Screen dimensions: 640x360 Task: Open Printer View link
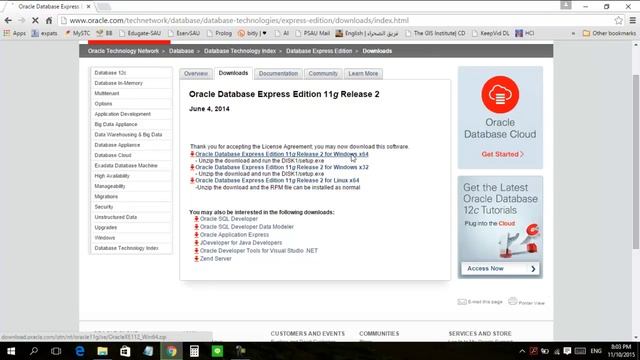tap(527, 302)
